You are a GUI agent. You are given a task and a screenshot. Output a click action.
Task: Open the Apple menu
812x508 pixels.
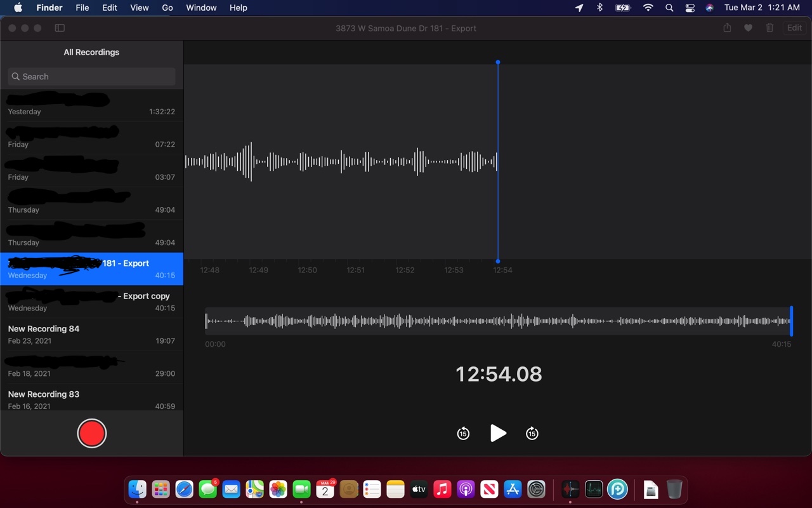point(18,8)
